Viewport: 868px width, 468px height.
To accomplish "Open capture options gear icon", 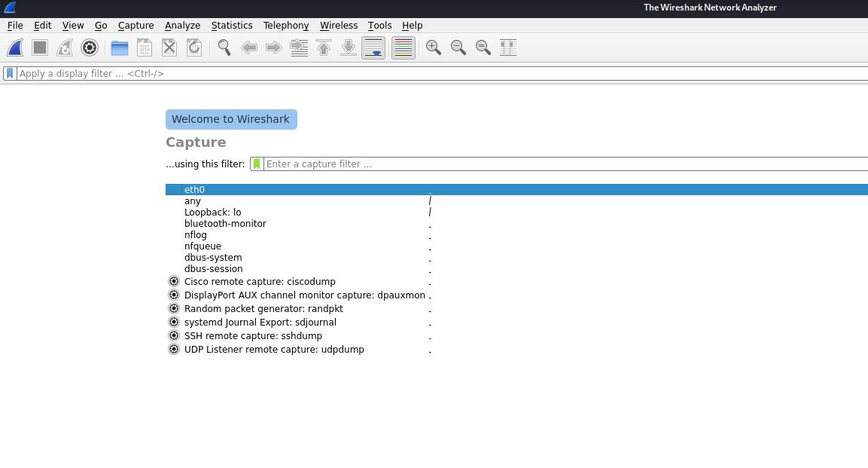I will pos(89,47).
